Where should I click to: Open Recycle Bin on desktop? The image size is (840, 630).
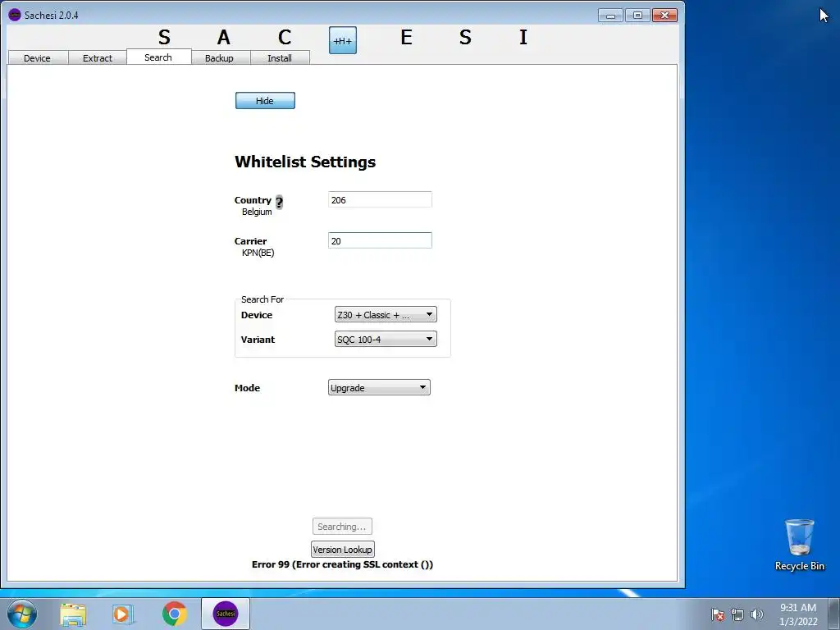coord(799,545)
